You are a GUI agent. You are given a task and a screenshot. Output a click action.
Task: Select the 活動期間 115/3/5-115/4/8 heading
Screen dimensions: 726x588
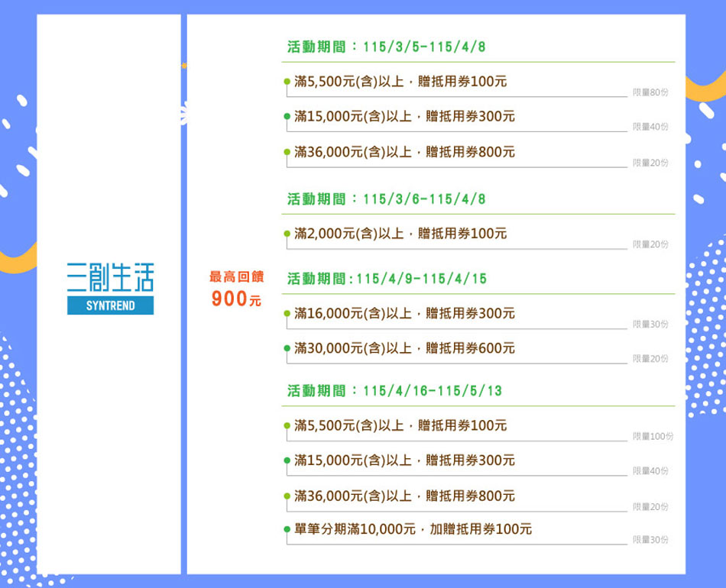coord(386,47)
